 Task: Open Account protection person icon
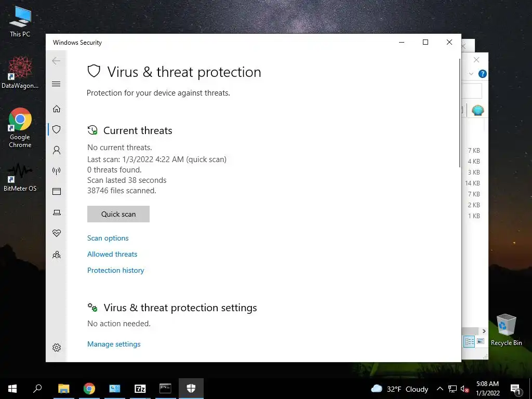coord(57,150)
